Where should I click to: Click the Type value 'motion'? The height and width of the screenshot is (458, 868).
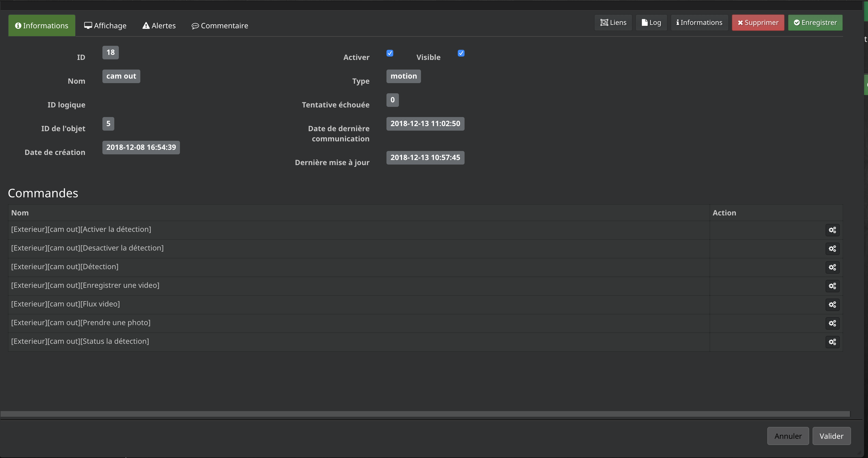point(404,76)
